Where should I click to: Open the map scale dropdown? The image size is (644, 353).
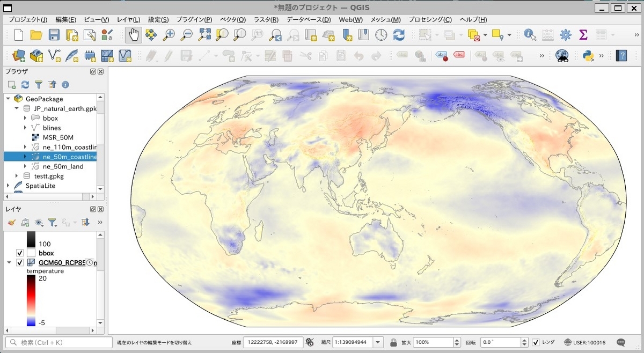tap(378, 342)
